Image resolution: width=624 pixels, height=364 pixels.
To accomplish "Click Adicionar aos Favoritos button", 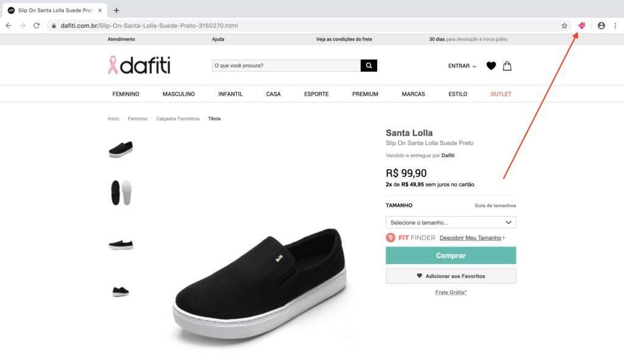I will click(451, 276).
